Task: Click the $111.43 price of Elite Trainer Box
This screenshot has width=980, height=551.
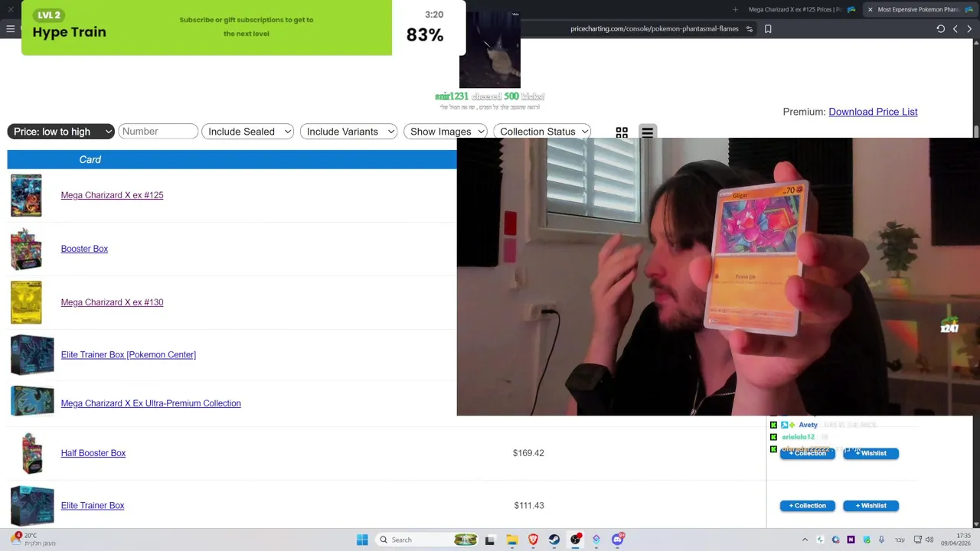Action: point(529,506)
